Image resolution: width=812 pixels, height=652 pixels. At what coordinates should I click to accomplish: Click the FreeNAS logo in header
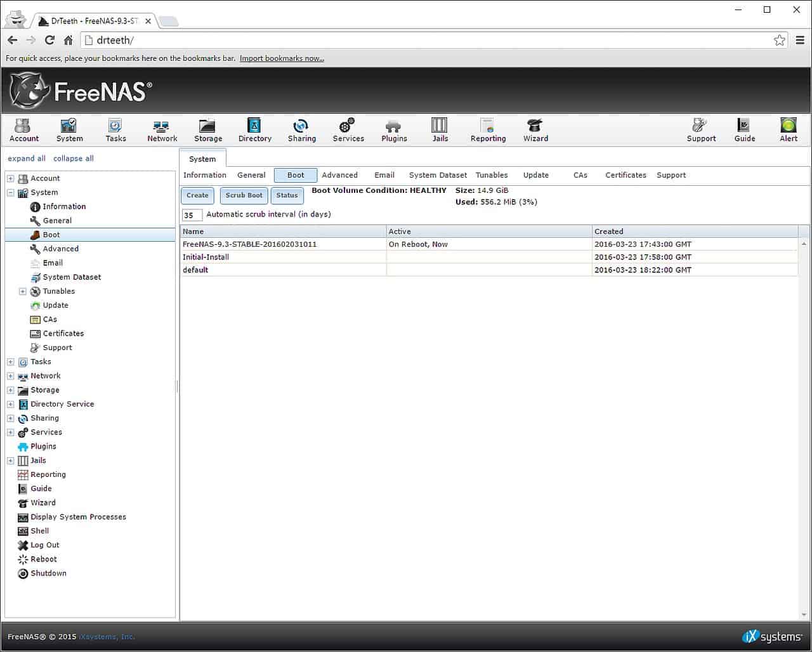pos(81,91)
